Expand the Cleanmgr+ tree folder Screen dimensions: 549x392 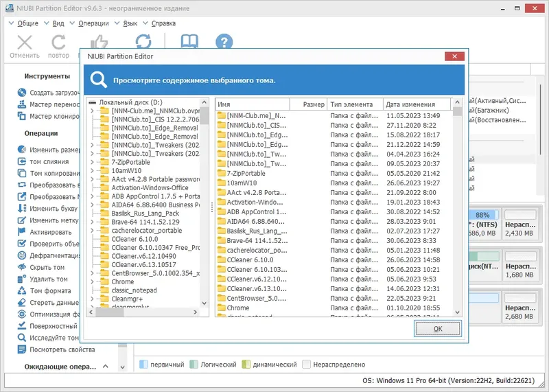tap(92, 299)
